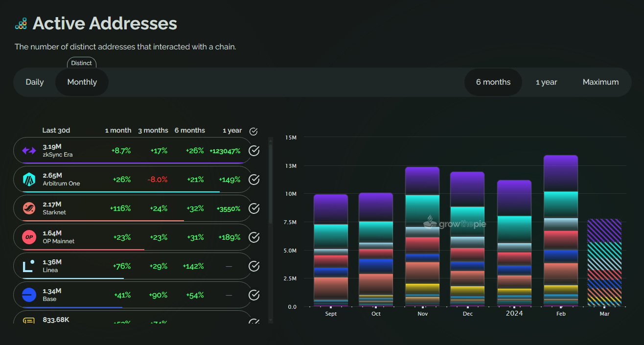Image resolution: width=644 pixels, height=345 pixels.
Task: Select the Monthly tab
Action: [82, 82]
